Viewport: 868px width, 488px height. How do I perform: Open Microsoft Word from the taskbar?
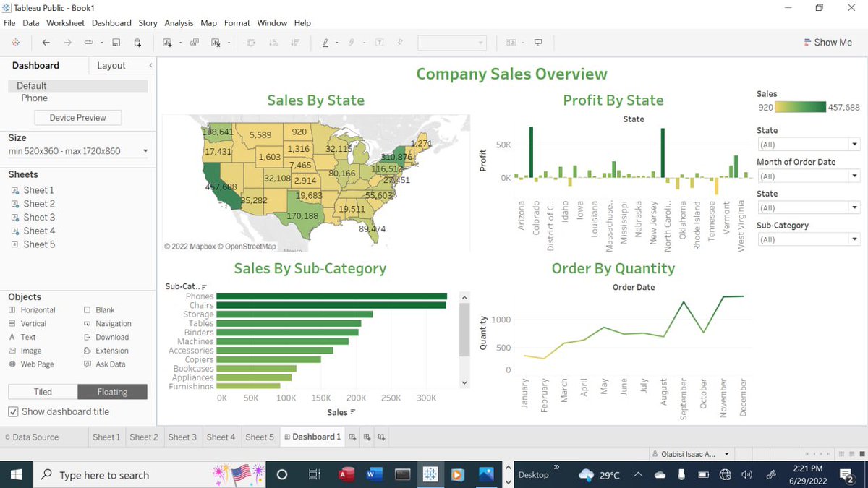[374, 475]
